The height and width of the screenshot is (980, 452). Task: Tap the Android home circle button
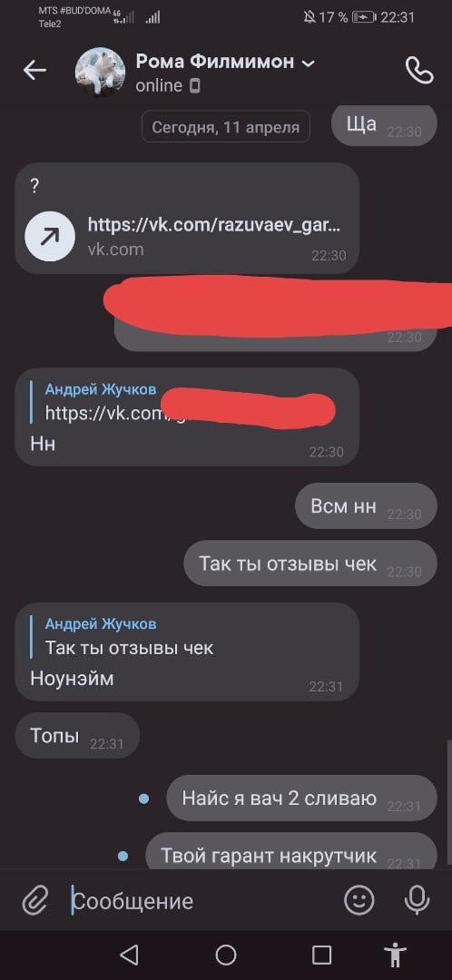226,955
